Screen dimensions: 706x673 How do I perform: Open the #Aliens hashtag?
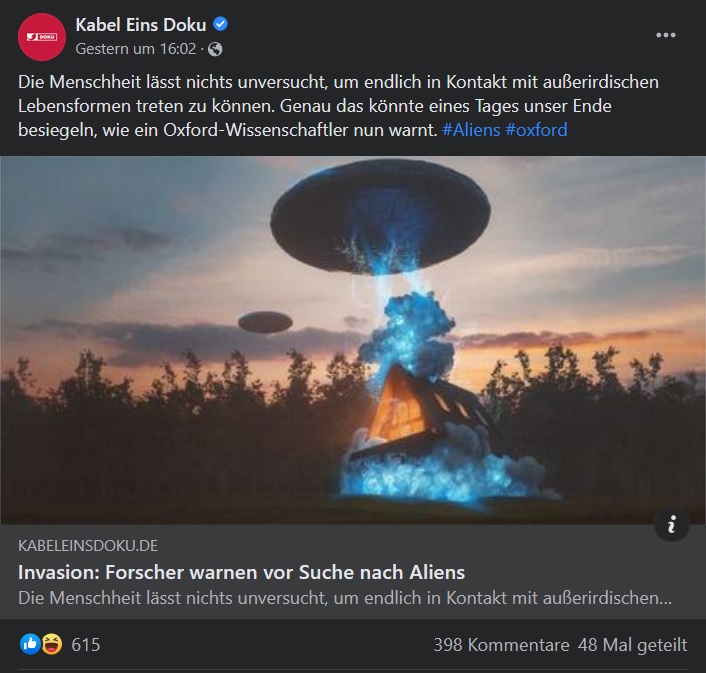click(x=471, y=130)
